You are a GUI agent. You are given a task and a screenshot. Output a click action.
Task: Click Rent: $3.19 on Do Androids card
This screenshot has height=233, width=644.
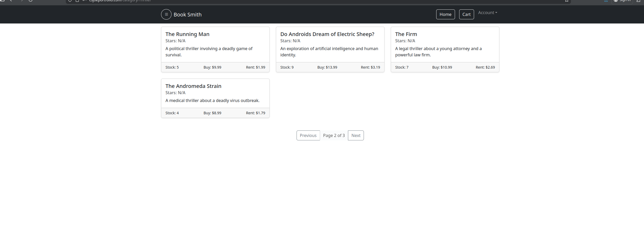point(370,67)
